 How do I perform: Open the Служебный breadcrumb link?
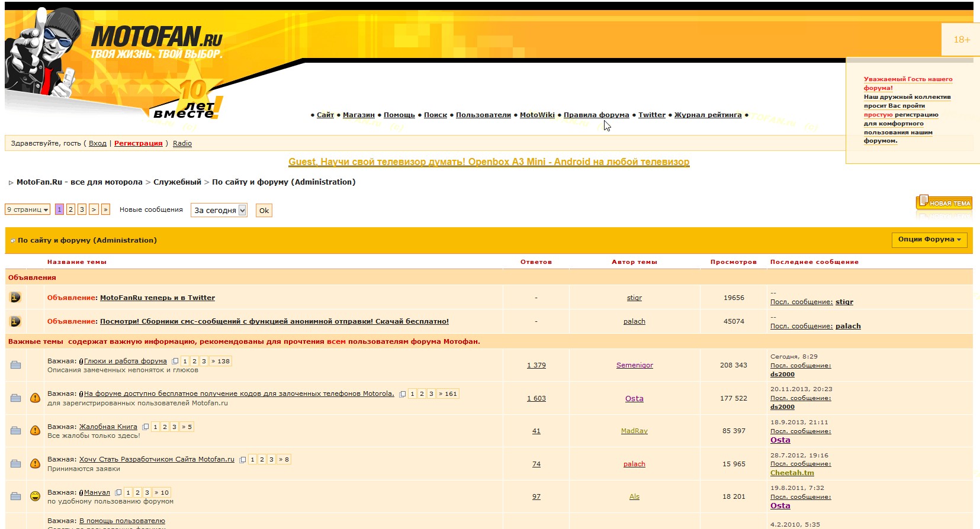click(x=177, y=182)
